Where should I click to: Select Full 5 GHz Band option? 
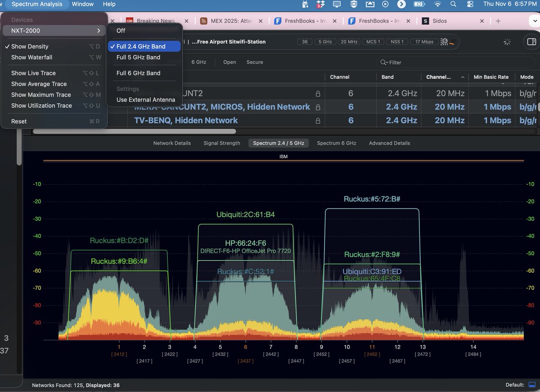click(144, 57)
